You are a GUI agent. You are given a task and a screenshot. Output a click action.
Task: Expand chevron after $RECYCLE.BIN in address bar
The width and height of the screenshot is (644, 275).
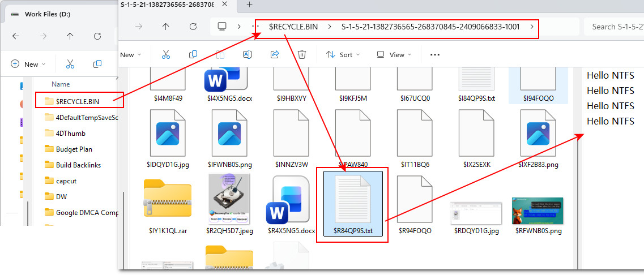click(x=330, y=27)
